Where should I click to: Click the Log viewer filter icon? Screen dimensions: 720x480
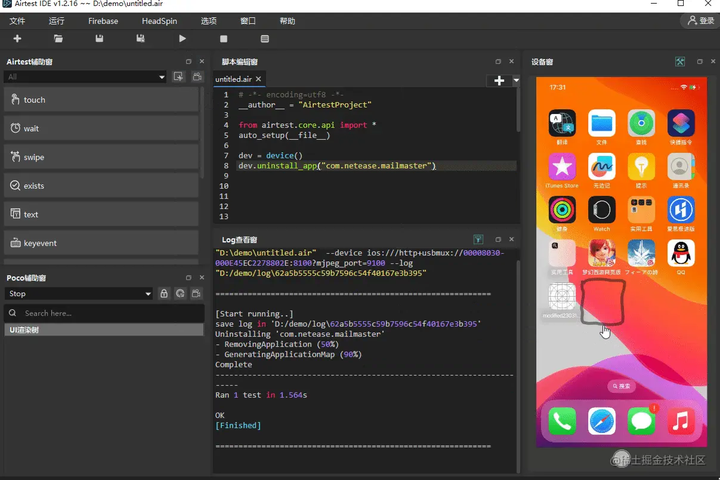[x=478, y=239]
